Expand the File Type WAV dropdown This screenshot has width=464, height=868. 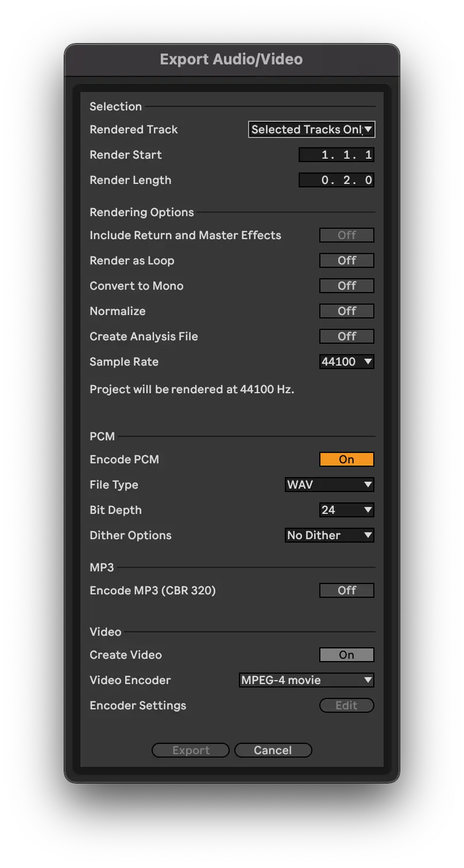(329, 485)
